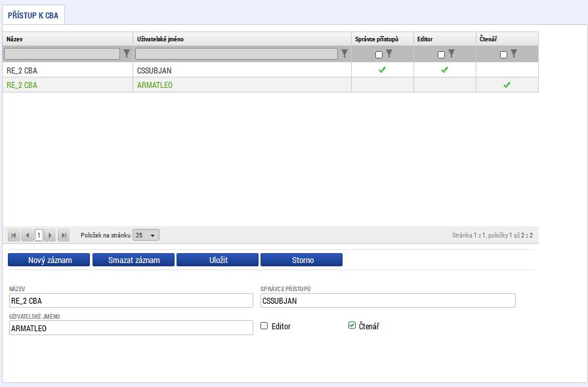Click the Nový záznam button

(x=49, y=260)
